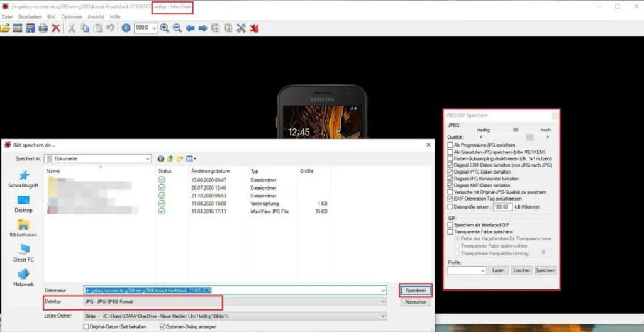Go to next image with right arrow
The height and width of the screenshot is (332, 644).
[203, 28]
